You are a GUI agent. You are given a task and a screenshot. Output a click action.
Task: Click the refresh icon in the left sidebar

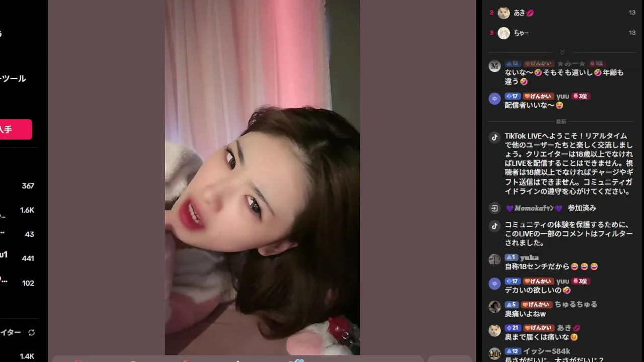click(x=31, y=332)
